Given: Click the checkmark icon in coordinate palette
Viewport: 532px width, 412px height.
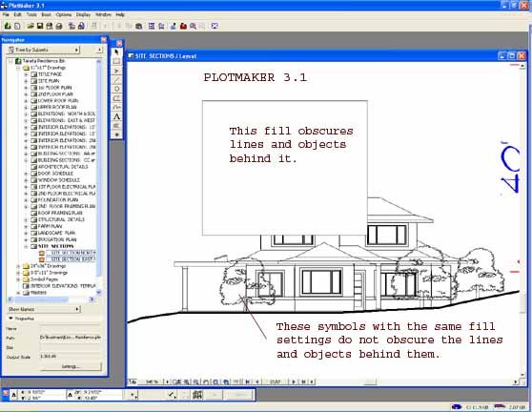Looking at the screenshot, I should 172,394.
